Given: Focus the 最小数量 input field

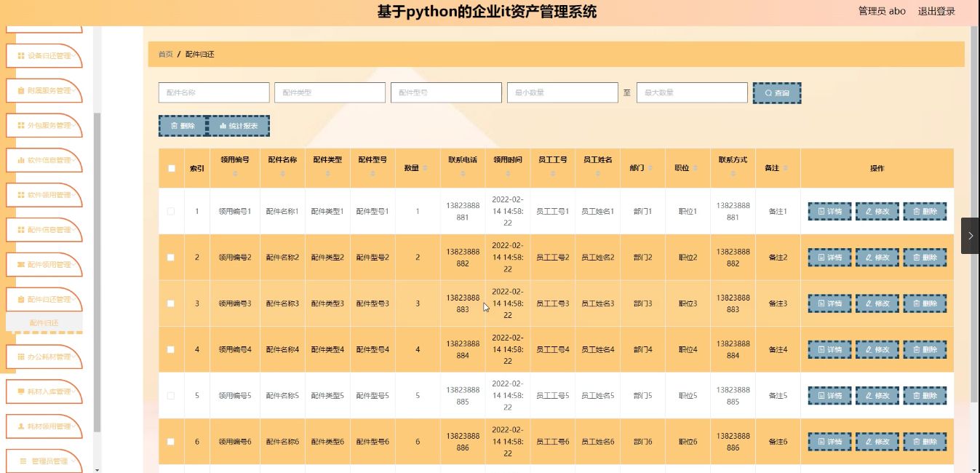Looking at the screenshot, I should pos(562,92).
